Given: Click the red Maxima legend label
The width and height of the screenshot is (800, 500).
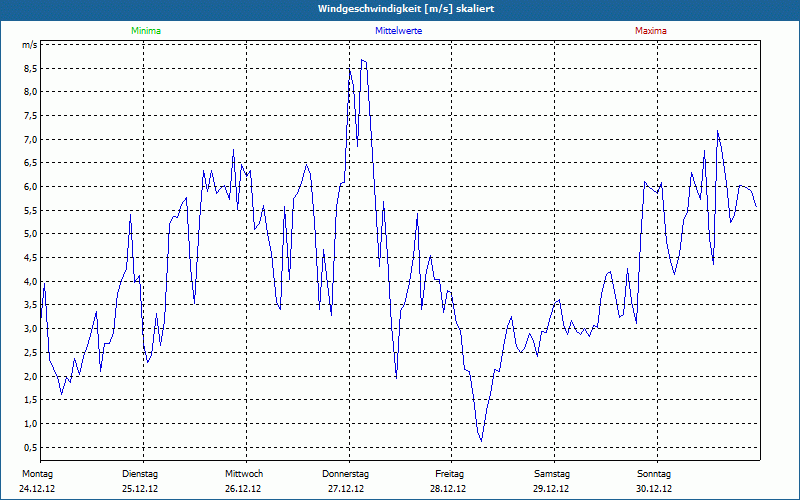Looking at the screenshot, I should (x=651, y=31).
